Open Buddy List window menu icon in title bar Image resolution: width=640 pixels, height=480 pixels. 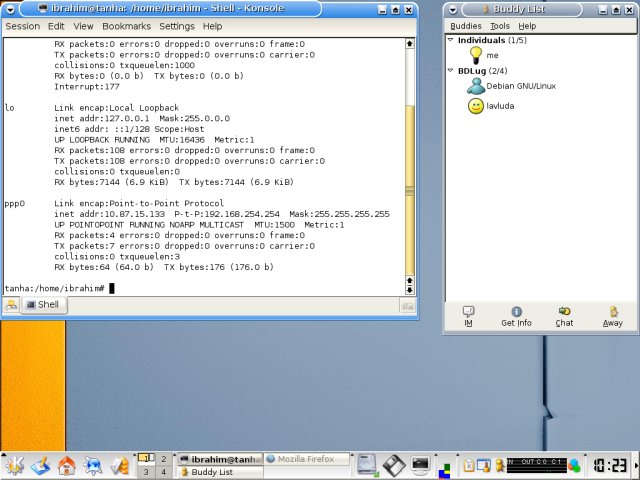pyautogui.click(x=452, y=9)
